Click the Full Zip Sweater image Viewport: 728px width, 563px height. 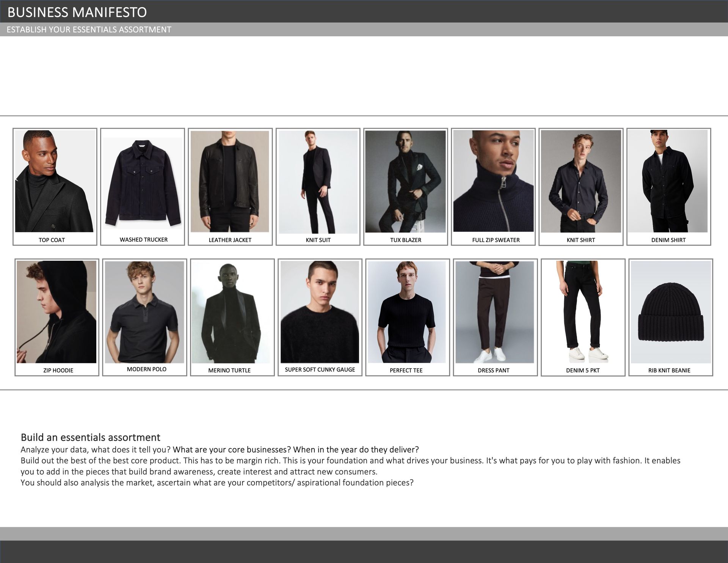pos(493,181)
